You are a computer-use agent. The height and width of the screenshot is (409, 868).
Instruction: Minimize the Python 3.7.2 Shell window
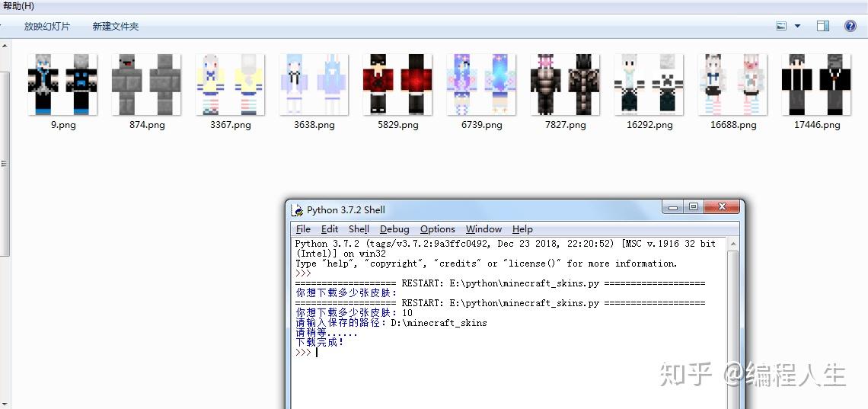coord(674,207)
